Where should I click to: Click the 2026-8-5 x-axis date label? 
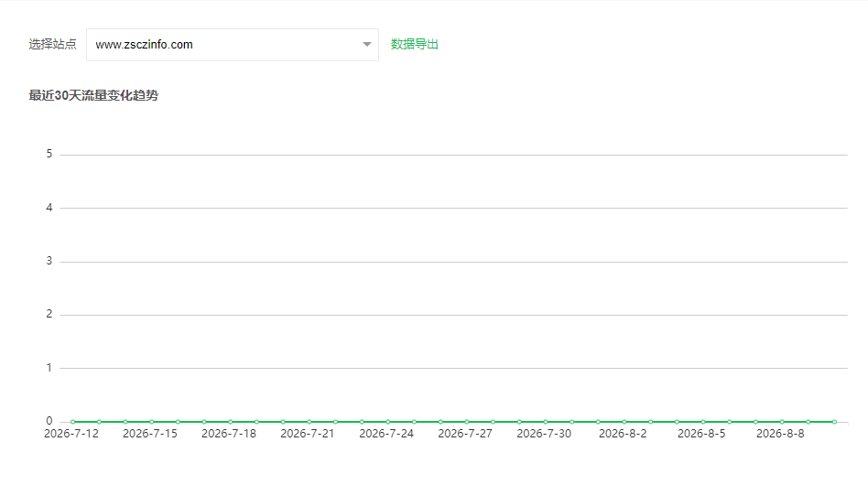701,434
